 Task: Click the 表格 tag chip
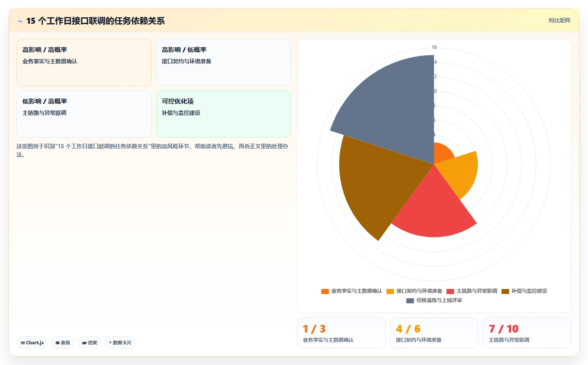[63, 343]
